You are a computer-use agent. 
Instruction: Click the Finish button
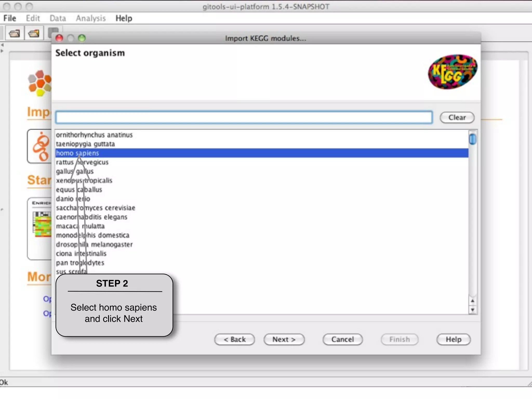click(400, 339)
